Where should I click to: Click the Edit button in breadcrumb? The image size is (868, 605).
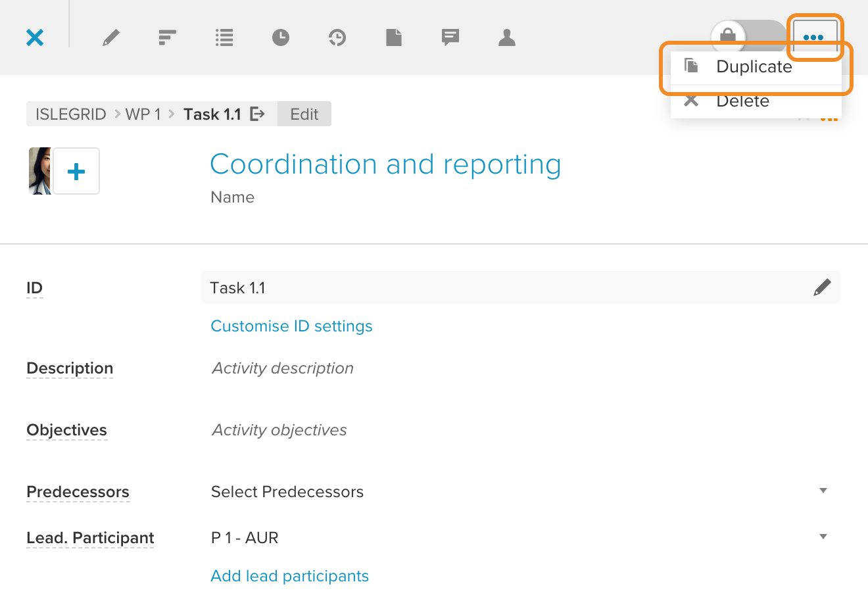[x=304, y=114]
